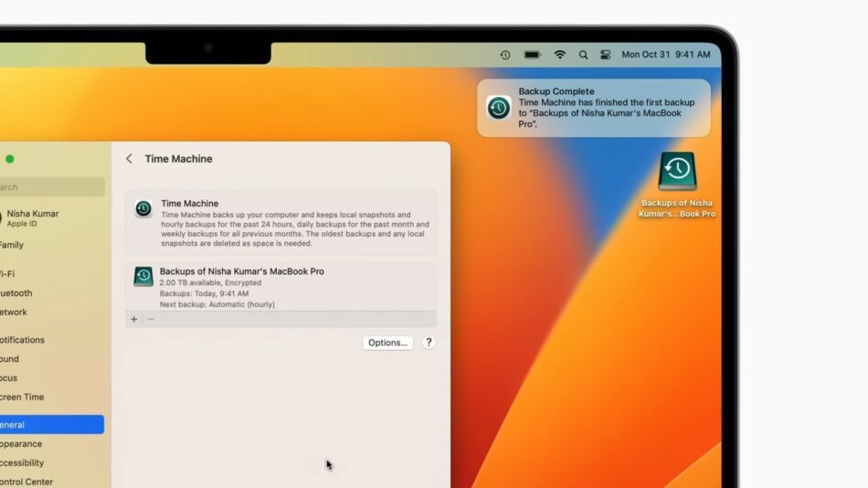Screen dimensions: 868x488
Task: Remove backup disk with minus button
Action: tap(151, 319)
